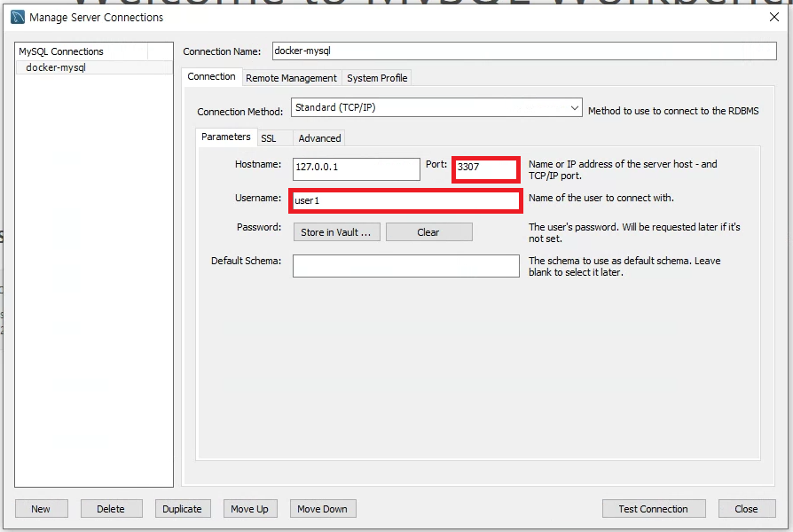
Task: Open the Remote Management tab
Action: click(291, 78)
